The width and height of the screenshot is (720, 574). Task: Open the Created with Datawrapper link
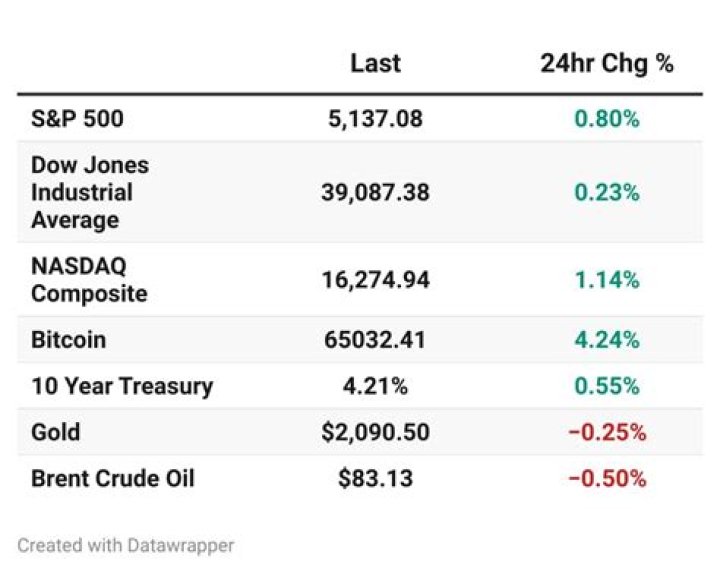(x=125, y=546)
